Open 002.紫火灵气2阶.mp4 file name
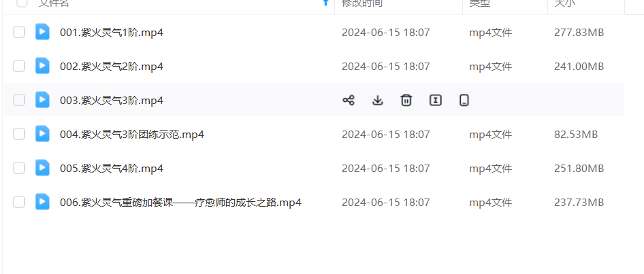The height and width of the screenshot is (274, 644). (112, 67)
